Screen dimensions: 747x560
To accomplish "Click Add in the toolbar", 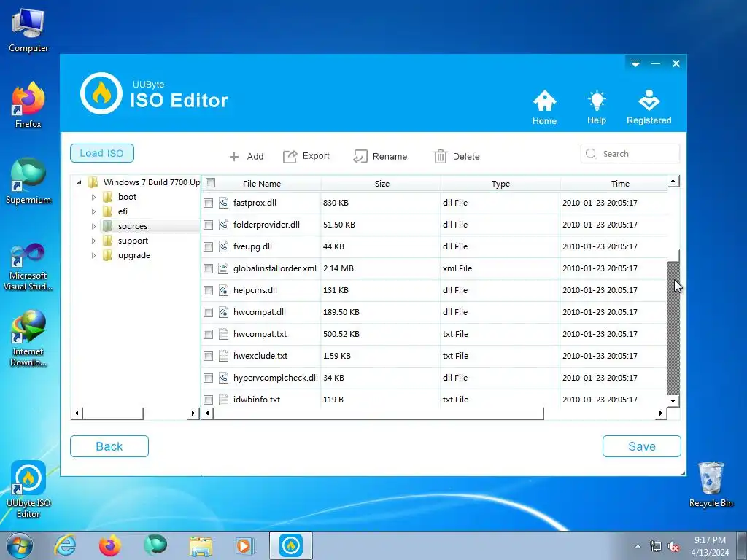I will coord(247,156).
